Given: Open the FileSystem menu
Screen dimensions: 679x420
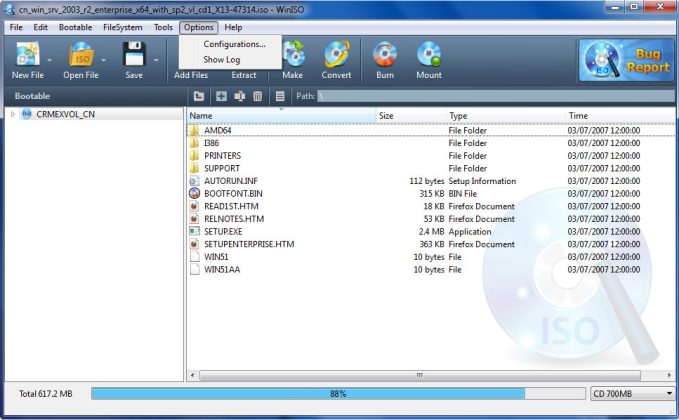Looking at the screenshot, I should 123,27.
